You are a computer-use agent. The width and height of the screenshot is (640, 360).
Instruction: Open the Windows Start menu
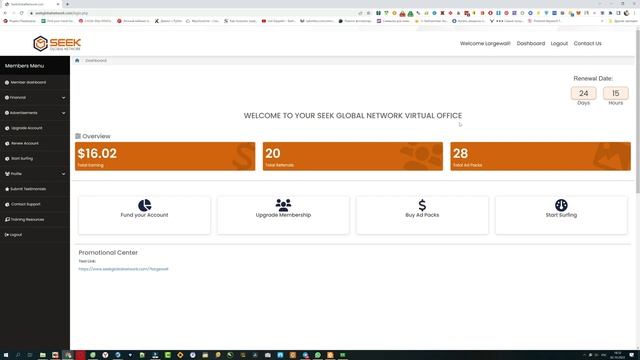tap(6, 355)
